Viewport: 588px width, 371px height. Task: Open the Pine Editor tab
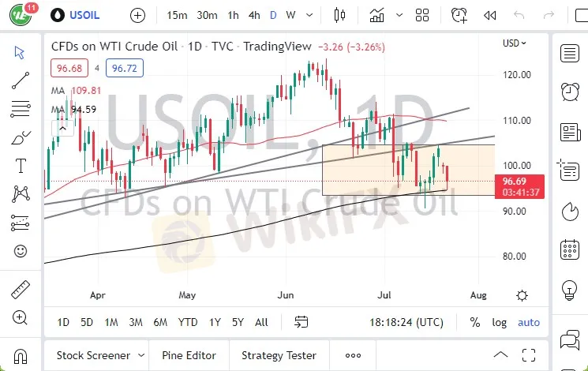(x=189, y=355)
